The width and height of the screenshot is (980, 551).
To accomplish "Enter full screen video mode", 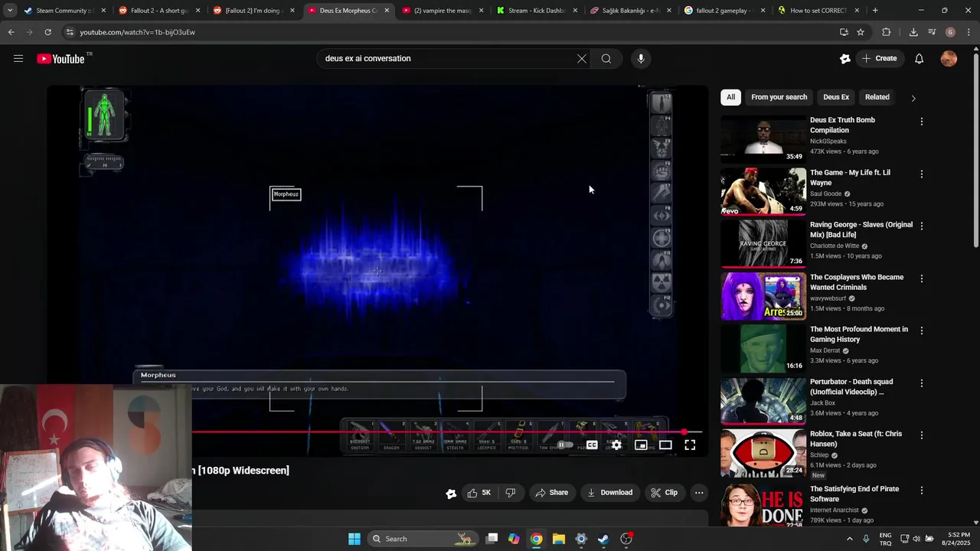I will pos(690,445).
